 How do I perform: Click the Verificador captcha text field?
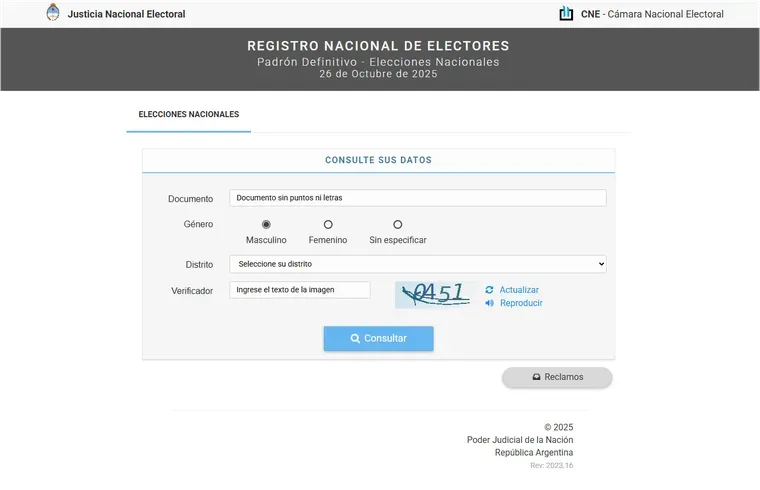(x=299, y=290)
